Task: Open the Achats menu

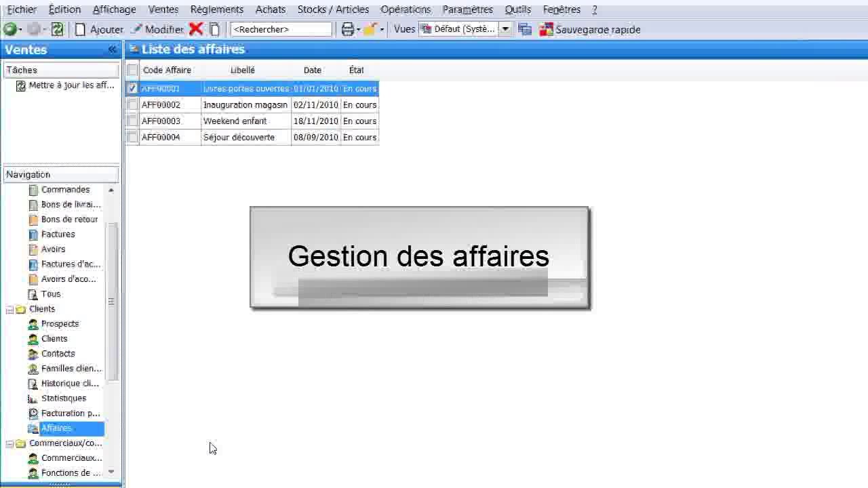Action: pos(271,9)
